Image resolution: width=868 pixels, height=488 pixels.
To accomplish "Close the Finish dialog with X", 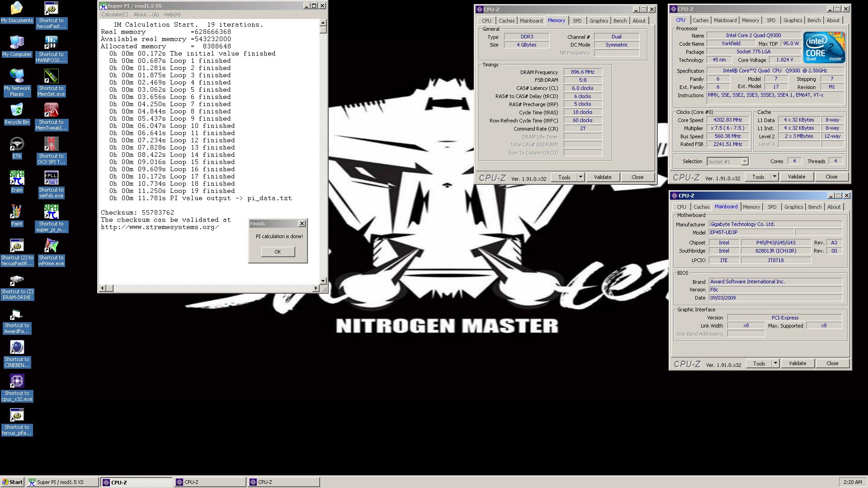I will tap(302, 224).
